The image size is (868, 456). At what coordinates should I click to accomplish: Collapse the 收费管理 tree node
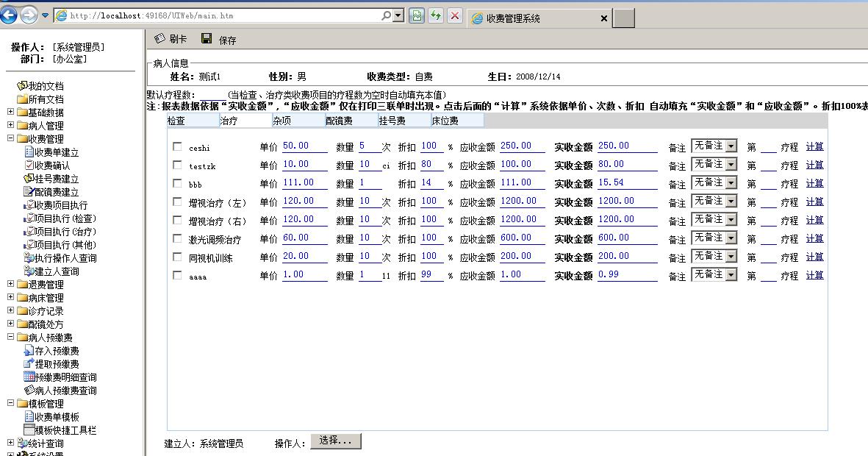[10, 138]
